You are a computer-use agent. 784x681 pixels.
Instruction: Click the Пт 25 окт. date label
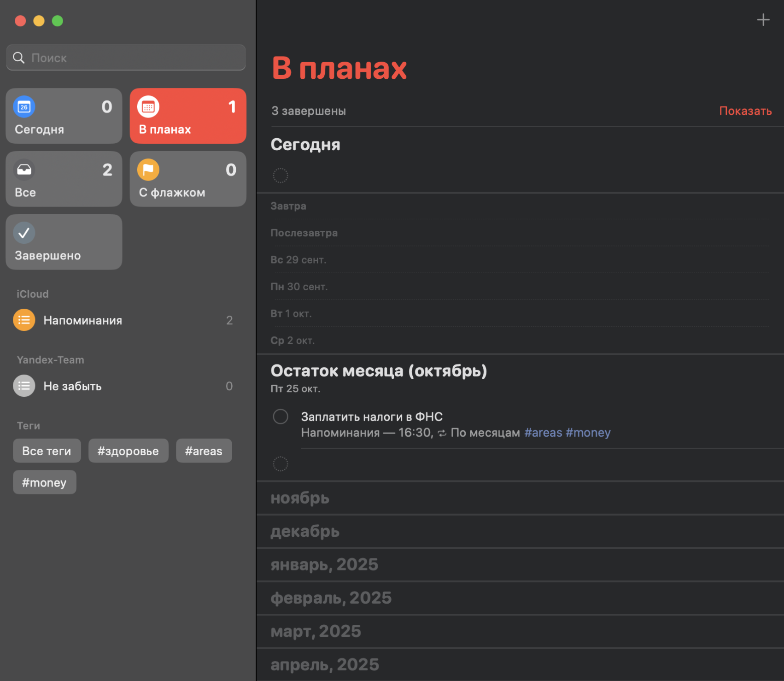tap(295, 388)
